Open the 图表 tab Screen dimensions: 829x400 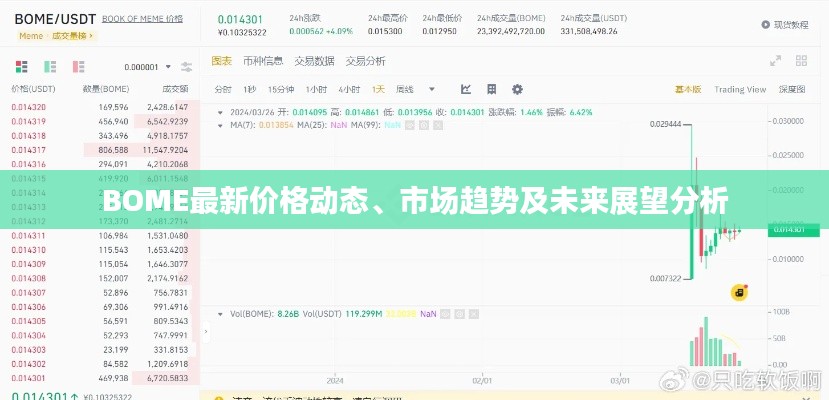click(222, 61)
